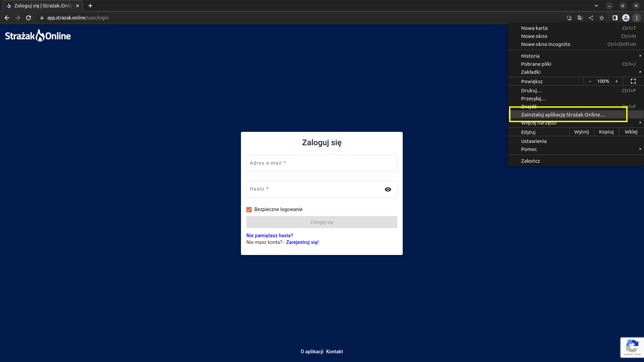Viewport: 644px width, 362px height.
Task: Decrease zoom with minus button
Action: [590, 81]
